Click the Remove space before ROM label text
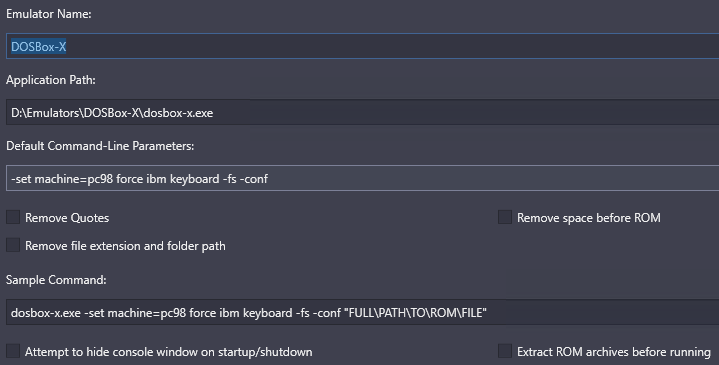This screenshot has height=365, width=719. tap(589, 218)
